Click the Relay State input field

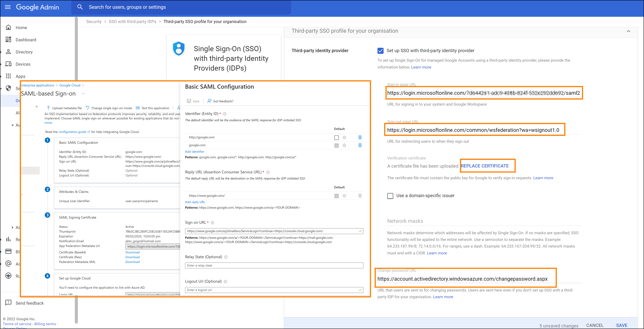click(x=274, y=265)
